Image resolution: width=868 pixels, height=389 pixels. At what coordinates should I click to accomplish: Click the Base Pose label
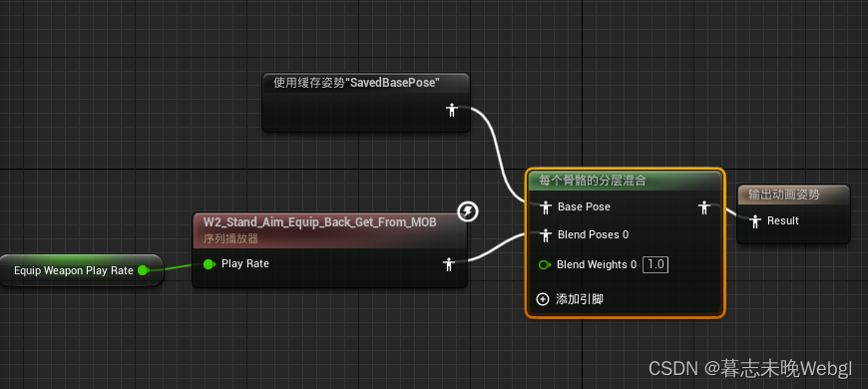[x=584, y=206]
